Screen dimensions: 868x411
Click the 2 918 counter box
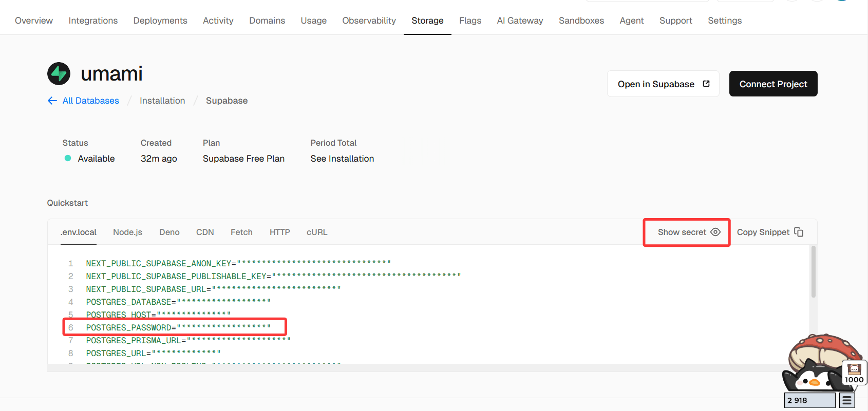click(809, 400)
